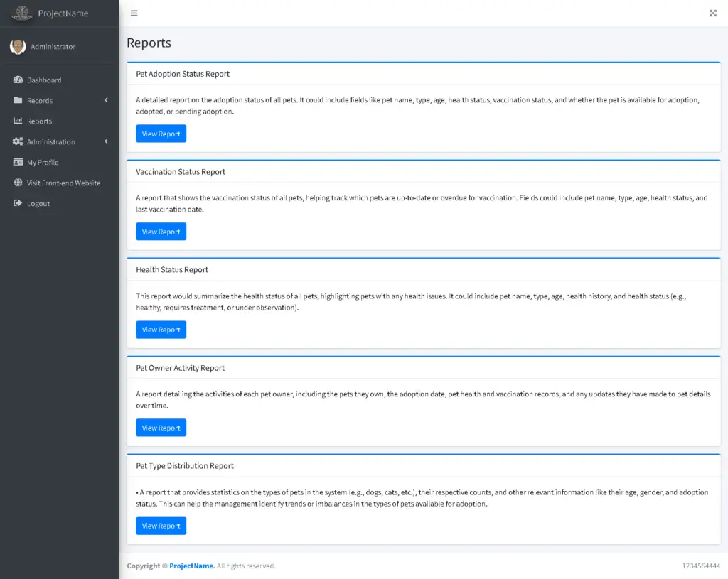Expand the Administration submenu chevron

[106, 142]
